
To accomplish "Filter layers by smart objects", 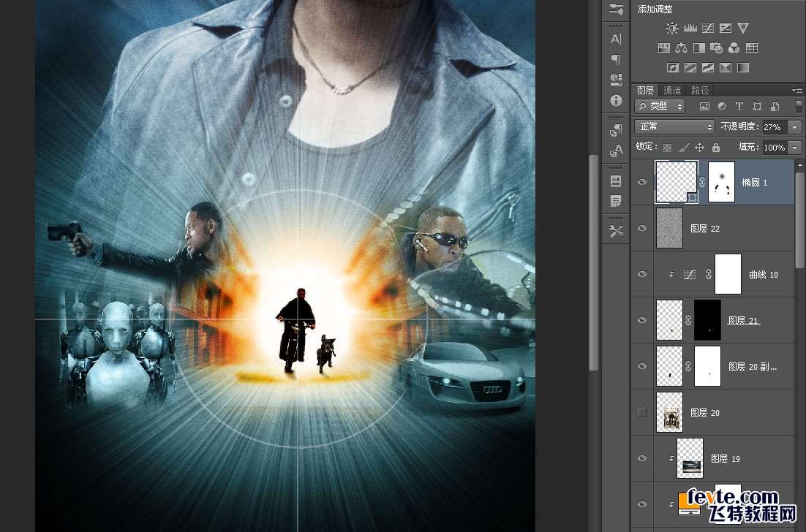I will (775, 106).
